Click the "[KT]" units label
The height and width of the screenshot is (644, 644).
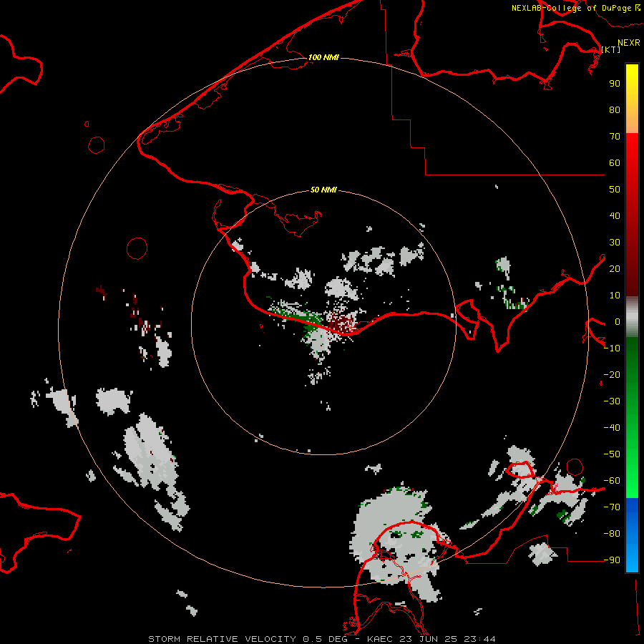point(611,49)
